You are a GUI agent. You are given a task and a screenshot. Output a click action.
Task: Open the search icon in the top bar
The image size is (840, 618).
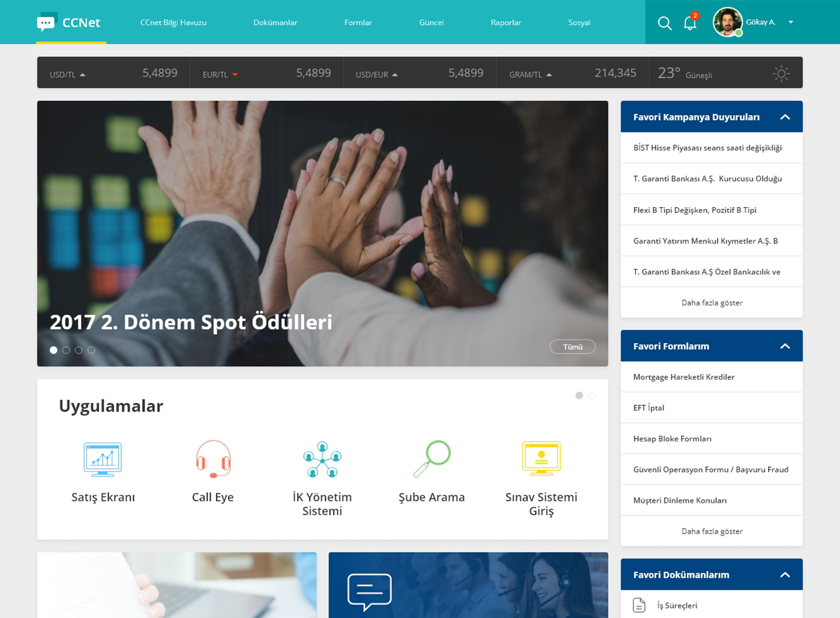(x=665, y=23)
